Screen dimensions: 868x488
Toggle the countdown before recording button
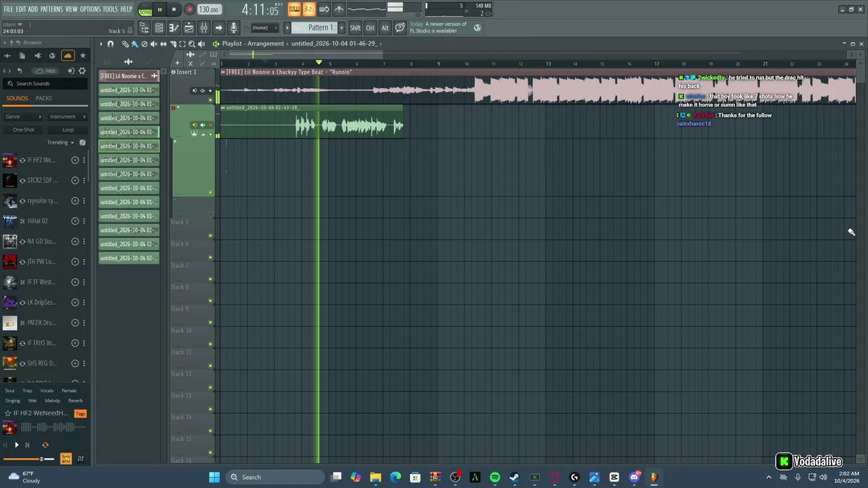[x=309, y=9]
